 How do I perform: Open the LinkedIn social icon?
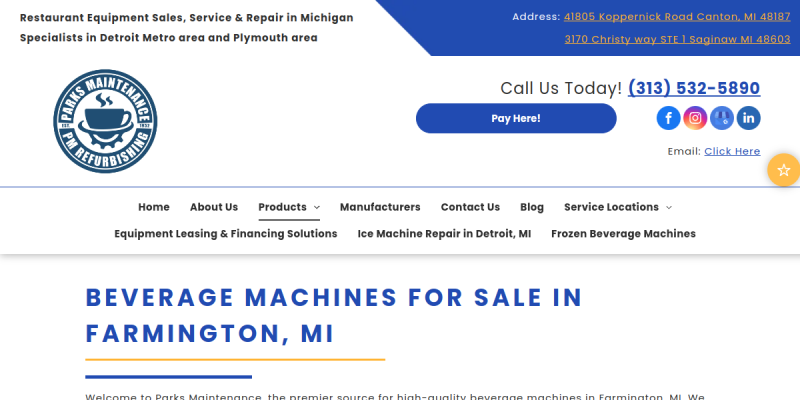pos(748,118)
